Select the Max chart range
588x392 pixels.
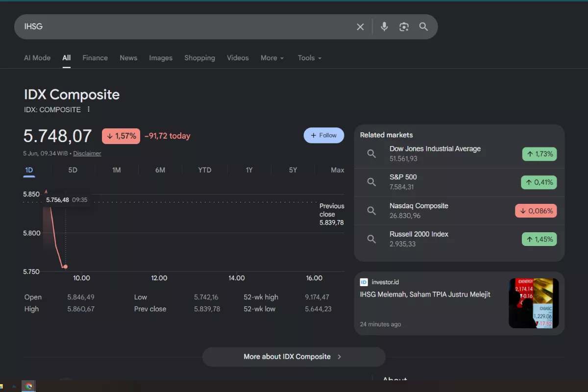(x=338, y=170)
